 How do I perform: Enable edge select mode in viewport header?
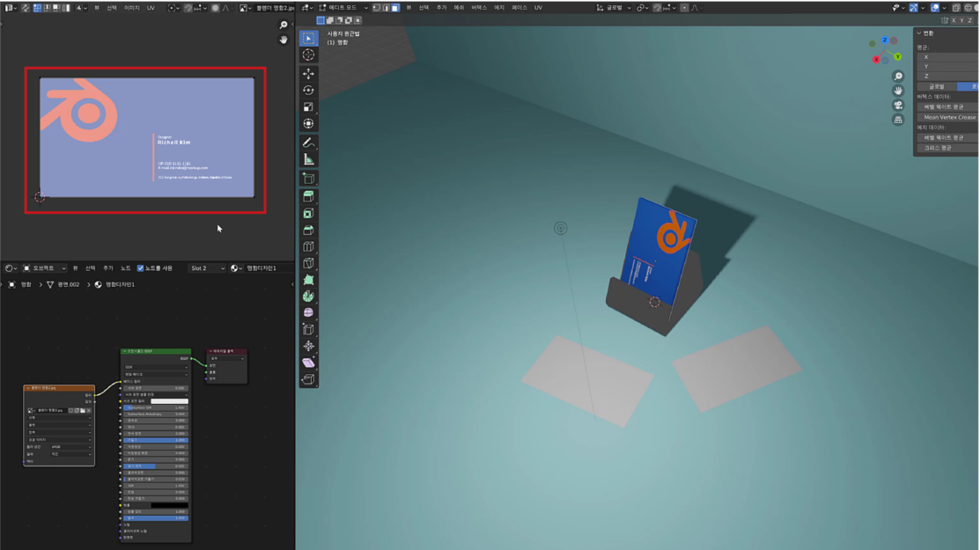coord(387,8)
